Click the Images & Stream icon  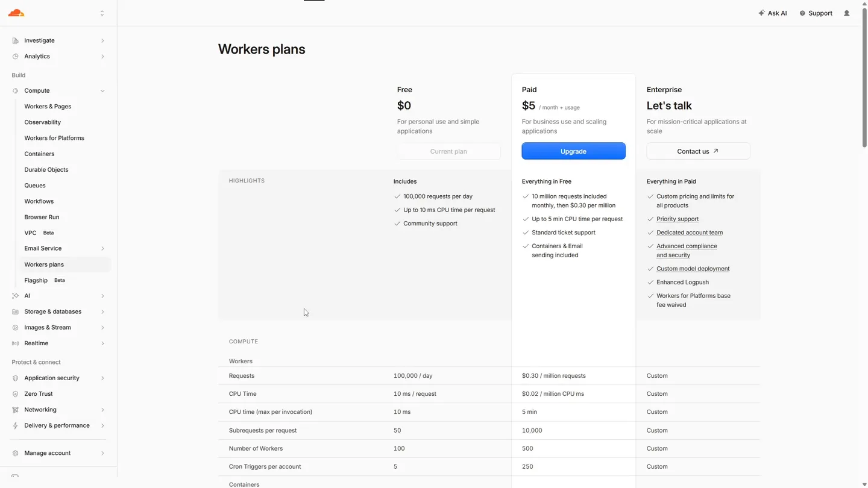pyautogui.click(x=15, y=328)
